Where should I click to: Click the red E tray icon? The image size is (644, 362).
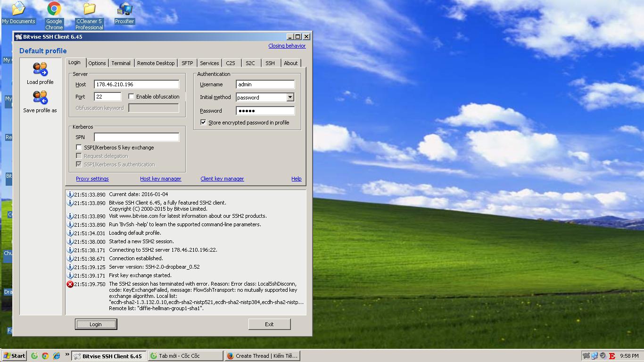click(x=612, y=356)
